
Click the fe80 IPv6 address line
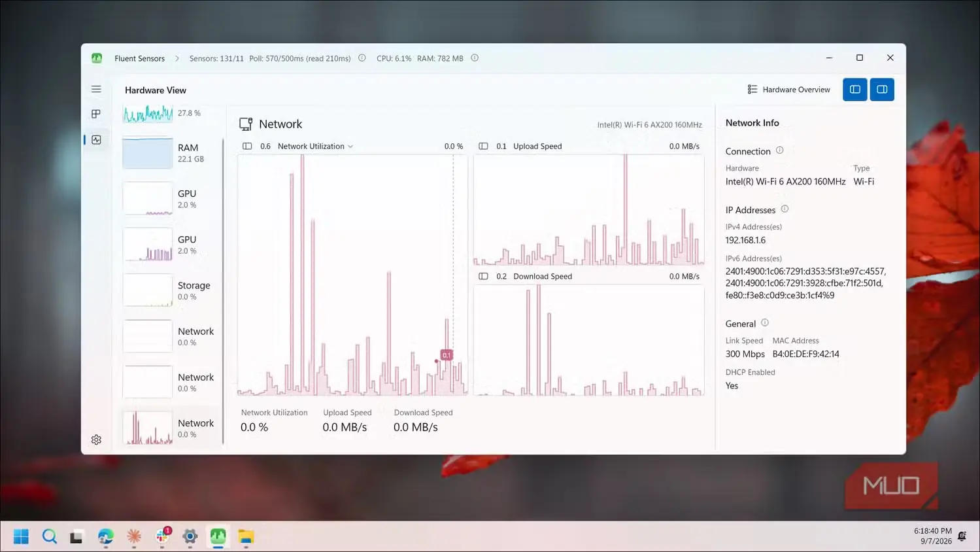tap(780, 295)
